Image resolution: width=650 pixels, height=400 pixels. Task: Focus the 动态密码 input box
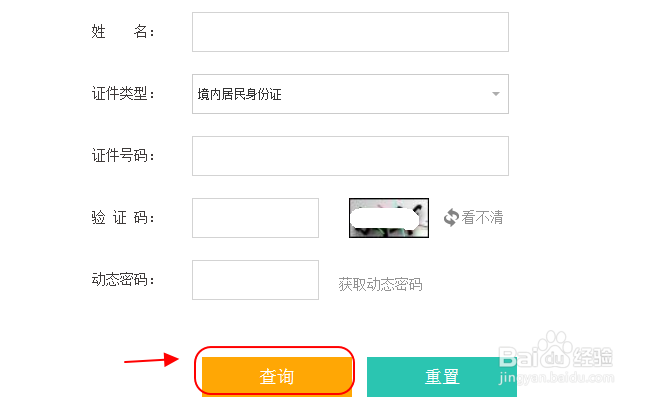[255, 280]
